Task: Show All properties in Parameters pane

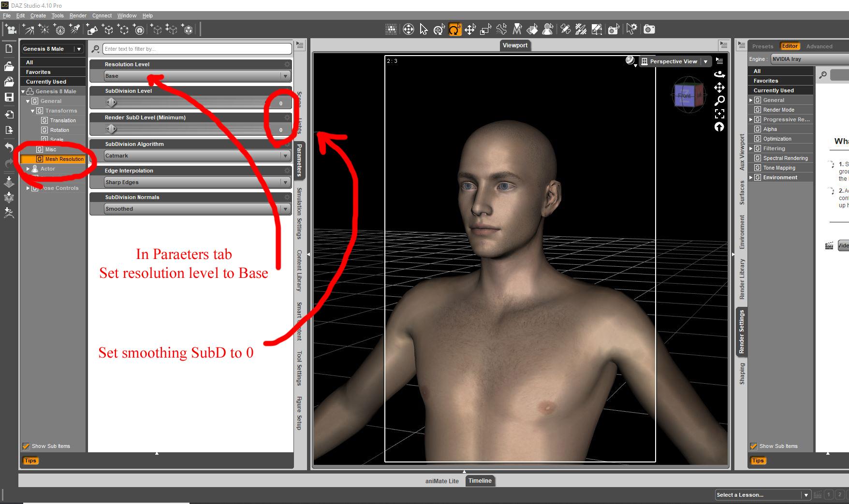Action: coord(53,62)
